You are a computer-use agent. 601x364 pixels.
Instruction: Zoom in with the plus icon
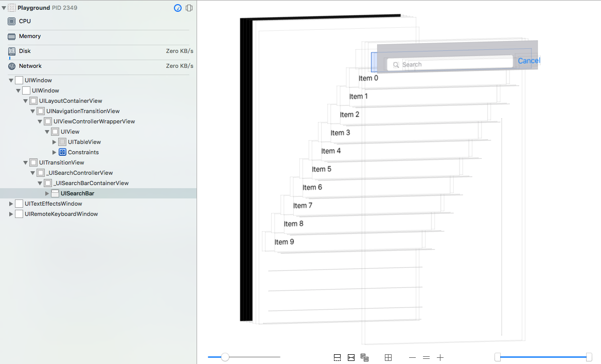tap(440, 357)
